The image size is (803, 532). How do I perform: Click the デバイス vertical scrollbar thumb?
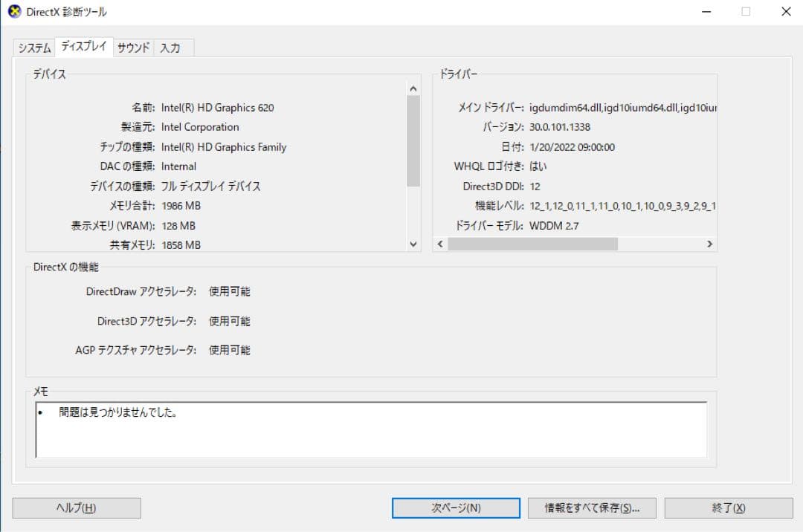click(413, 134)
